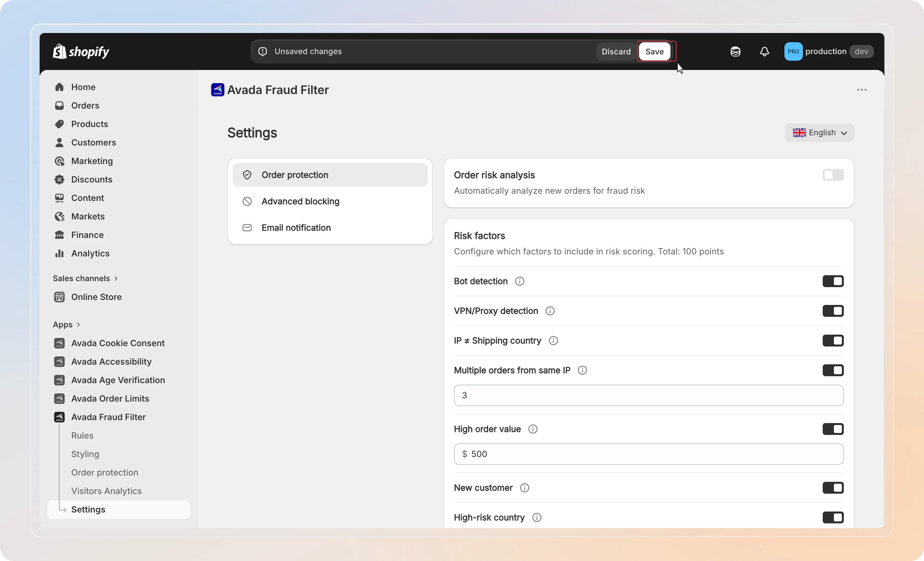Discard the unsaved changes

(616, 51)
